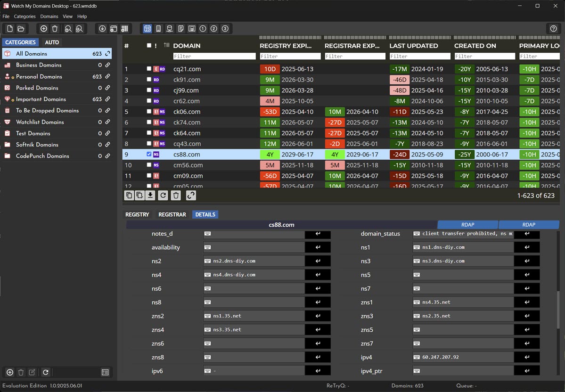Check the box for cj99.com
Screen dimensions: 565x392
click(x=149, y=90)
